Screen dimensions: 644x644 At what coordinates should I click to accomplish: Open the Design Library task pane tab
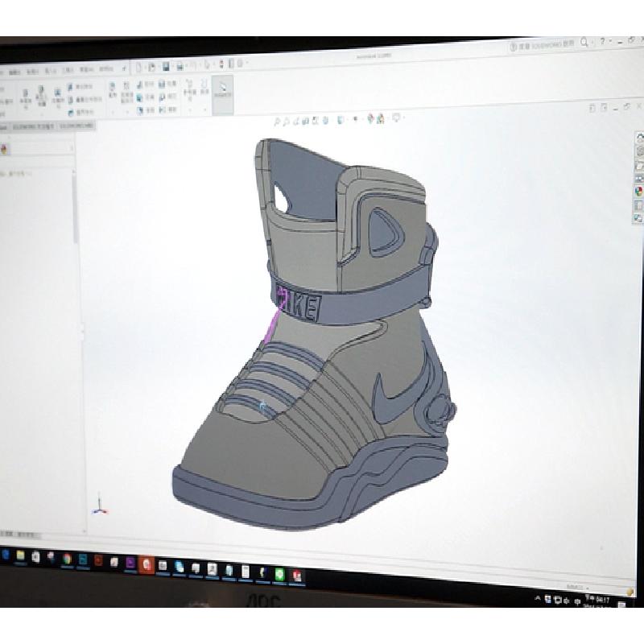tap(639, 152)
